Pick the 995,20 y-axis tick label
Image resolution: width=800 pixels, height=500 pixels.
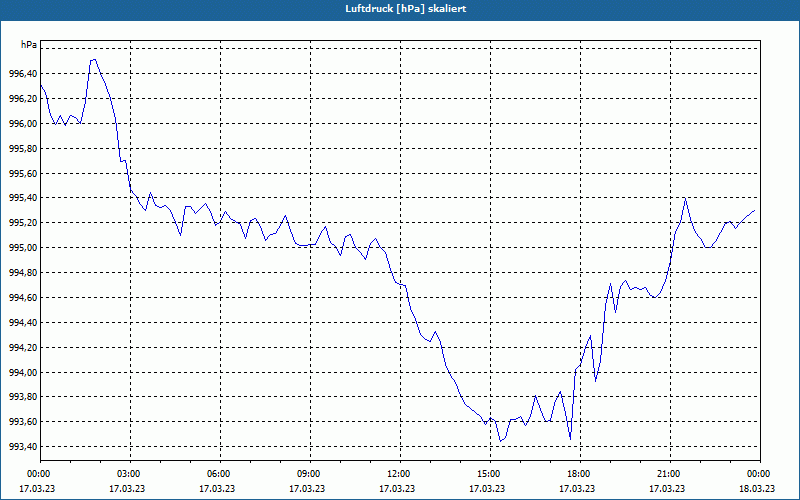23,223
